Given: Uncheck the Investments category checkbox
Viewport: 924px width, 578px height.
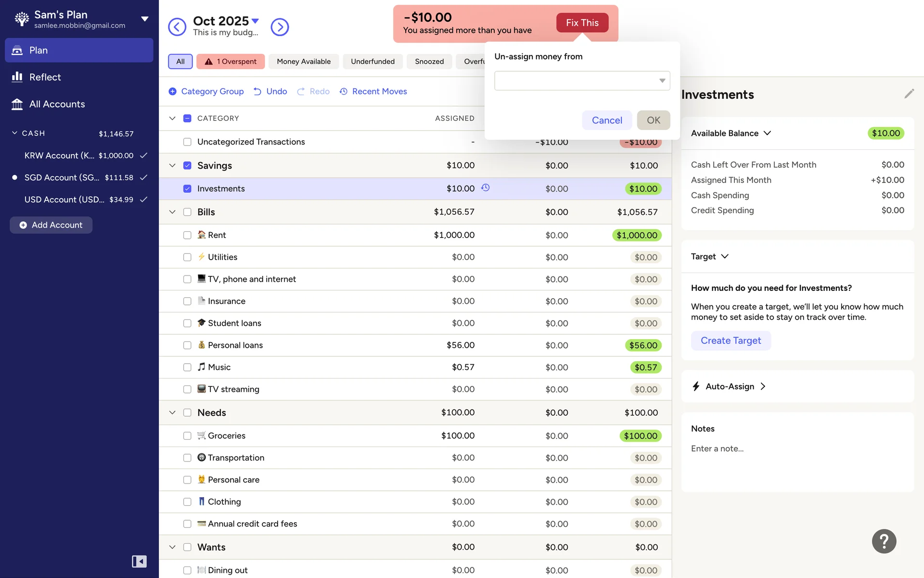Looking at the screenshot, I should coord(187,189).
